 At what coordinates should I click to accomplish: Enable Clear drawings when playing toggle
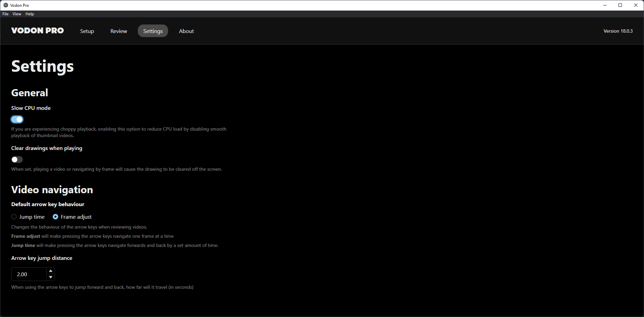17,160
